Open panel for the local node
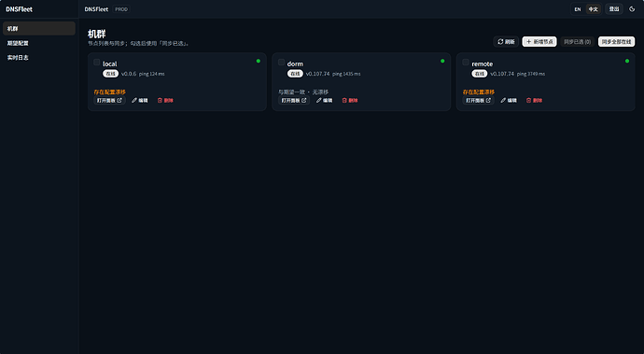This screenshot has height=354, width=644. pyautogui.click(x=109, y=100)
